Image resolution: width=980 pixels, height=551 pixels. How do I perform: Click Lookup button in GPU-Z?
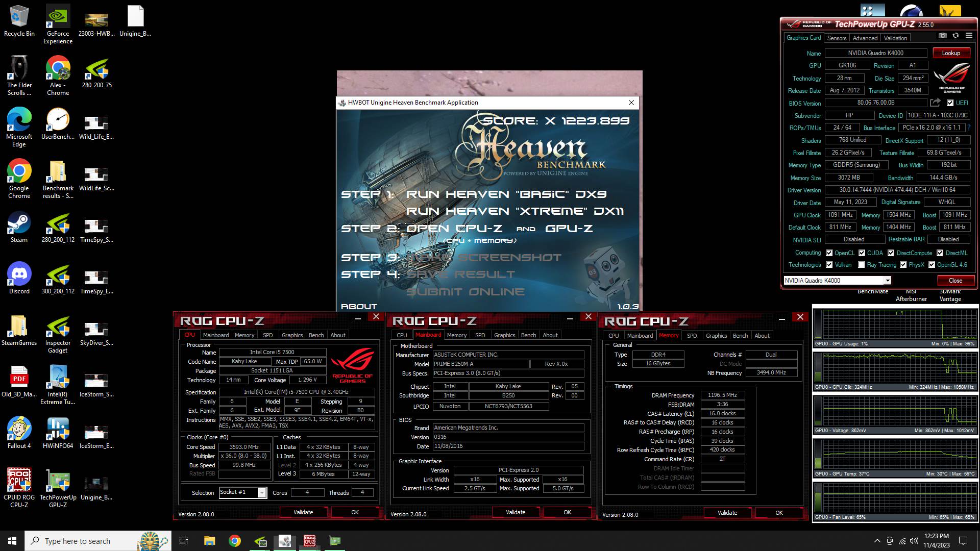pos(951,53)
